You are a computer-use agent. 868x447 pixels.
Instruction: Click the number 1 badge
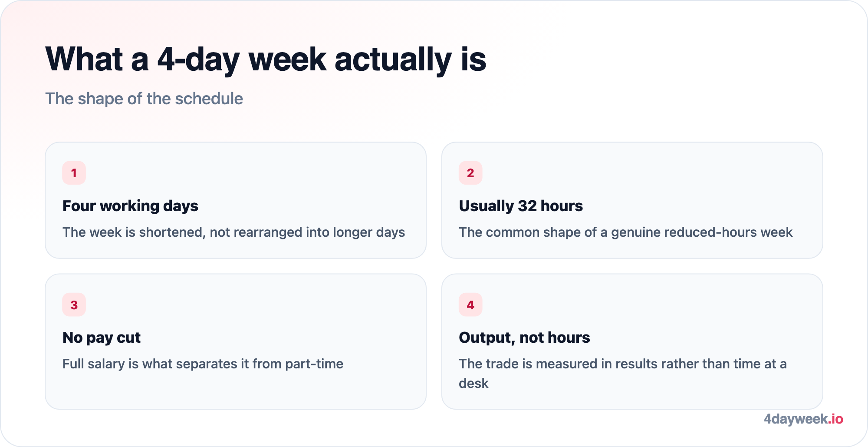(74, 173)
